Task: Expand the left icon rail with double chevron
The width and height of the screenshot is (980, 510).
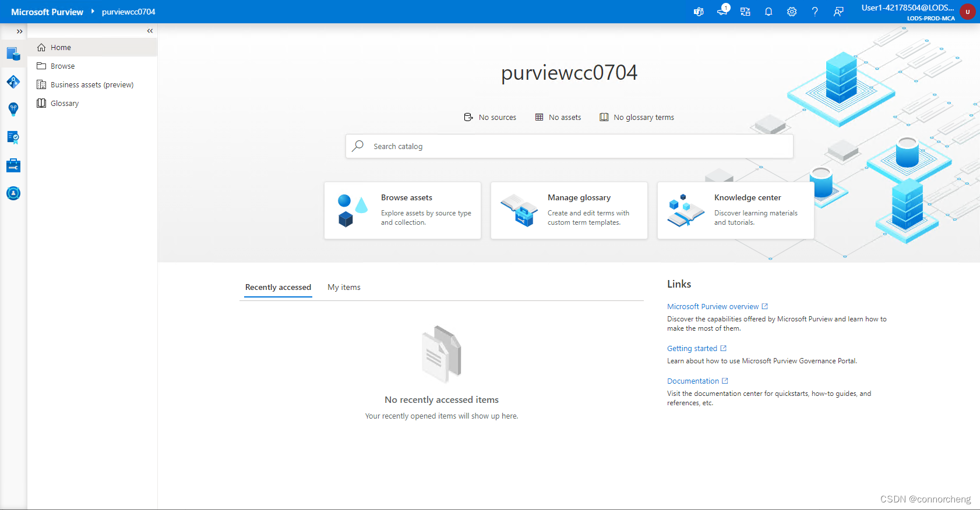Action: 19,31
